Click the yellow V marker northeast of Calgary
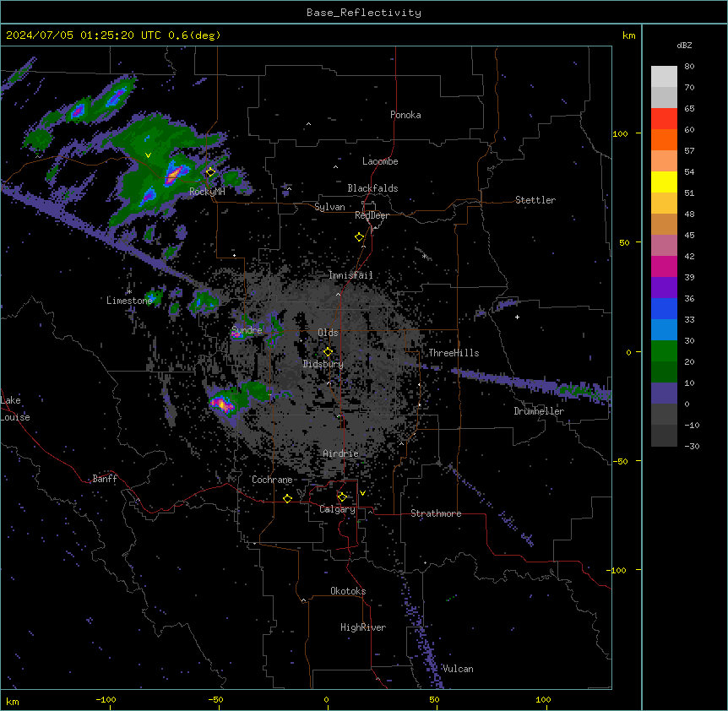 pyautogui.click(x=362, y=493)
